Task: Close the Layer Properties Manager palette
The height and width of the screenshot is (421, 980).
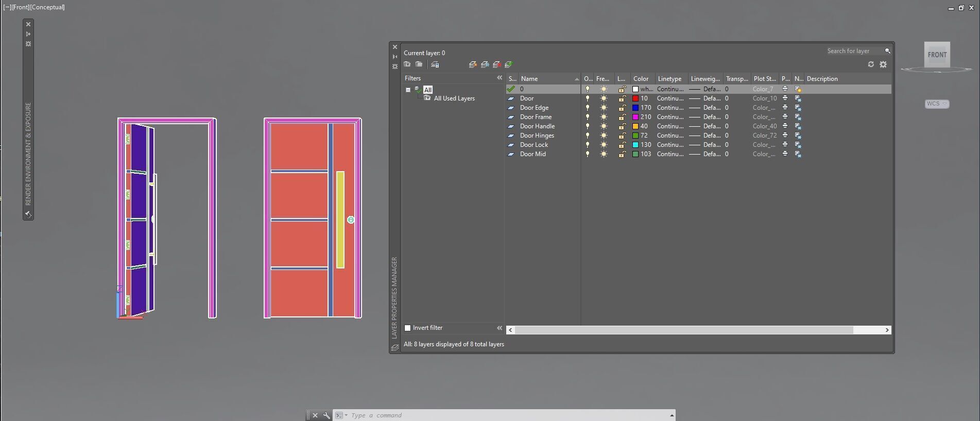Action: coord(395,47)
